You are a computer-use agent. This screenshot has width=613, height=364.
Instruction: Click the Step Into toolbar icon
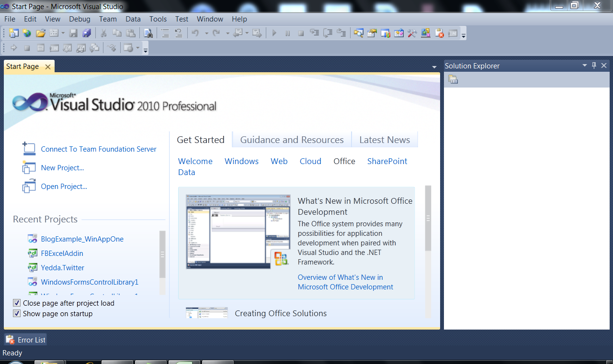point(314,33)
